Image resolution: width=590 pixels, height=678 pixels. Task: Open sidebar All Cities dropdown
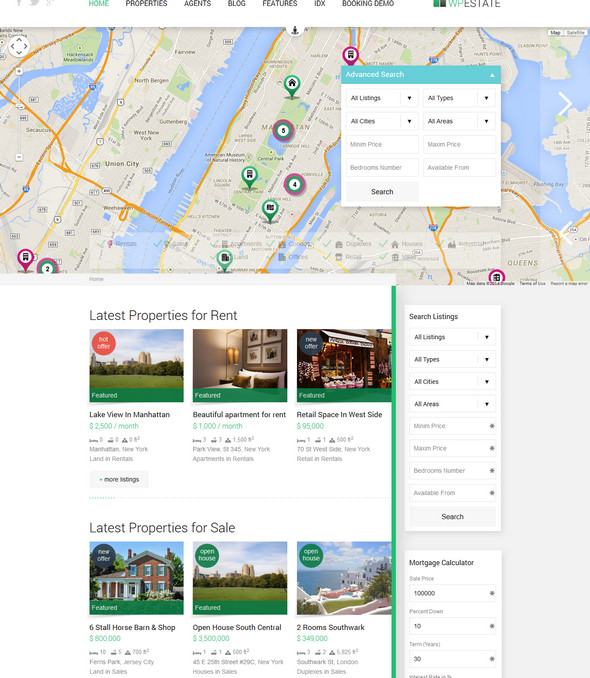coord(452,382)
